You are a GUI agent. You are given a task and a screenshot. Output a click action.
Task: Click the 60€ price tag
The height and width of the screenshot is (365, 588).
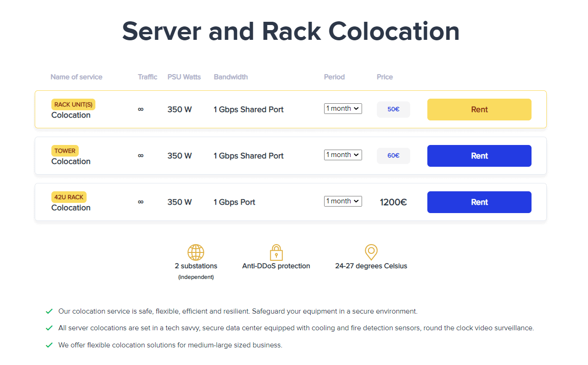point(394,156)
